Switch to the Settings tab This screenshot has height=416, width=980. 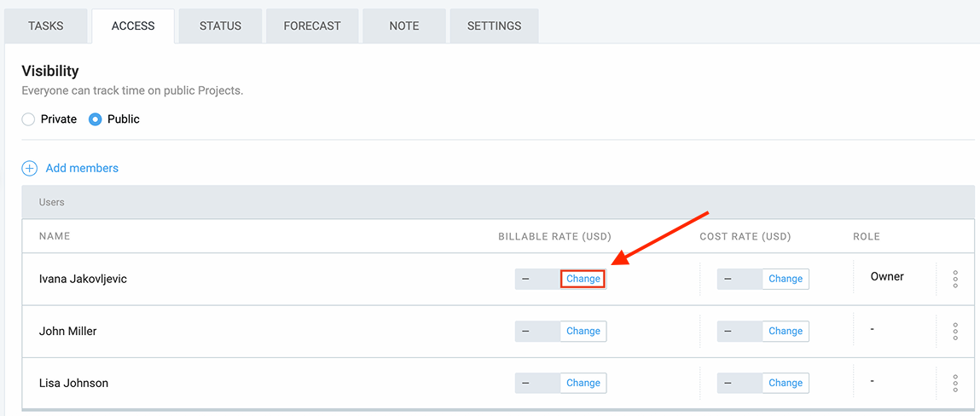click(x=494, y=26)
